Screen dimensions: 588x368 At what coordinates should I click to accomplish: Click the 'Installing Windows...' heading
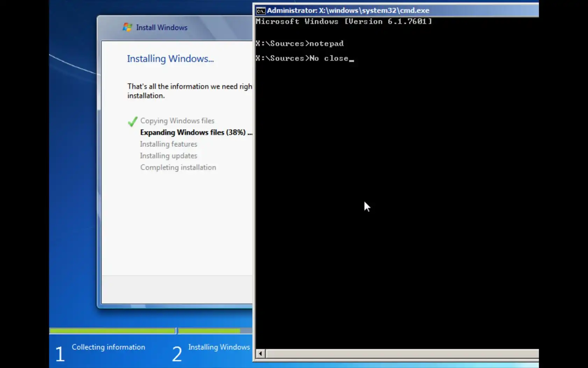(170, 59)
